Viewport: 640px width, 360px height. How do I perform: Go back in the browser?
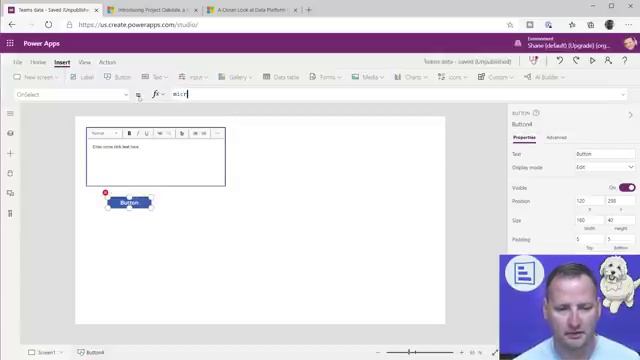pyautogui.click(x=12, y=25)
